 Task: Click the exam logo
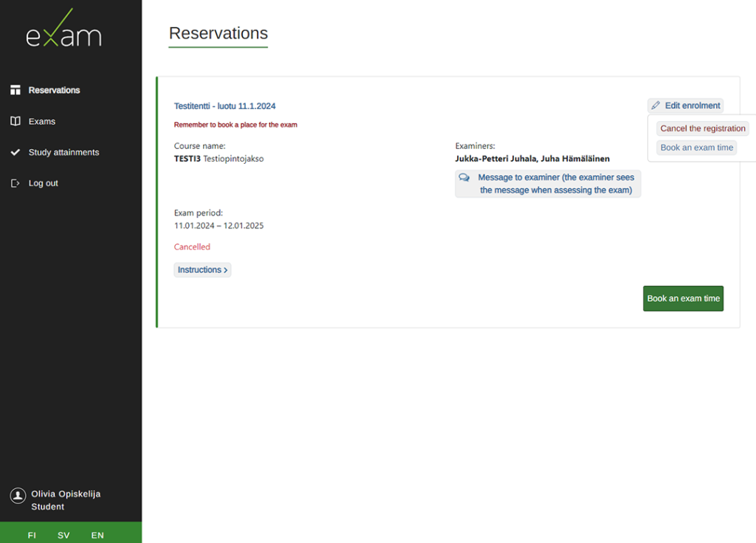pos(63,28)
